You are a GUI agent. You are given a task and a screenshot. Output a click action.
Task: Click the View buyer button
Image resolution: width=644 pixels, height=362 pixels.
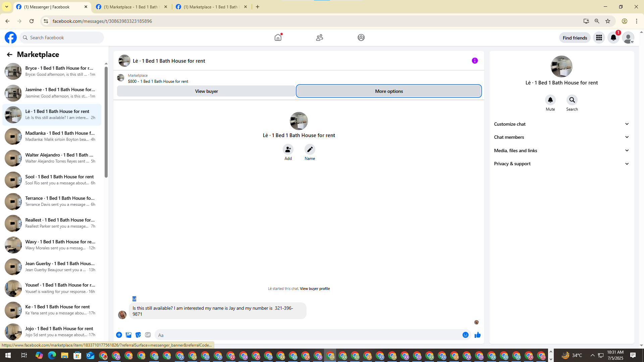point(206,91)
